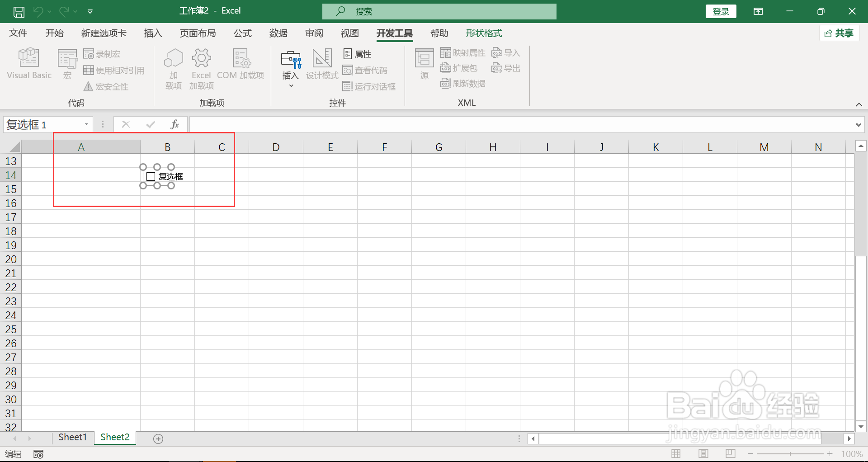The image size is (868, 462).
Task: Click 运行对话框 run dialog
Action: (369, 86)
